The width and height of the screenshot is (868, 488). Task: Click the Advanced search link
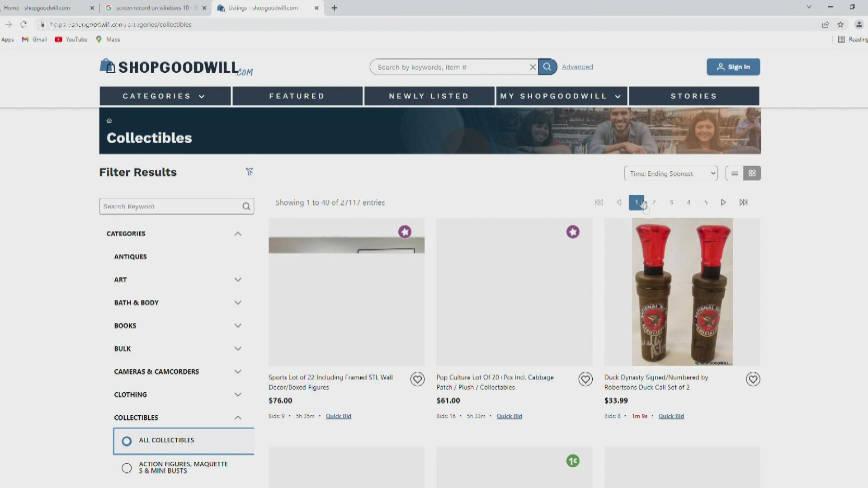(577, 67)
